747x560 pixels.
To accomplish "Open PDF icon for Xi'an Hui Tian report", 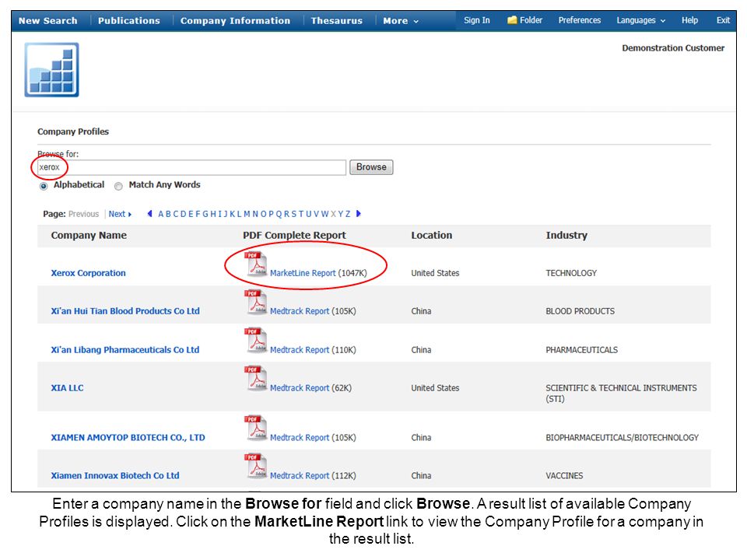I will click(x=256, y=302).
